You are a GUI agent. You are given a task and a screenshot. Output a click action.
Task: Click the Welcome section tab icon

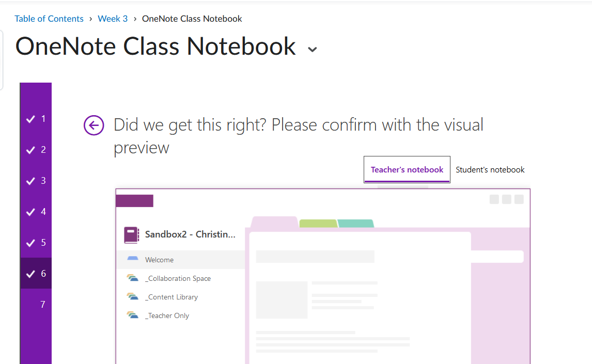pyautogui.click(x=133, y=258)
